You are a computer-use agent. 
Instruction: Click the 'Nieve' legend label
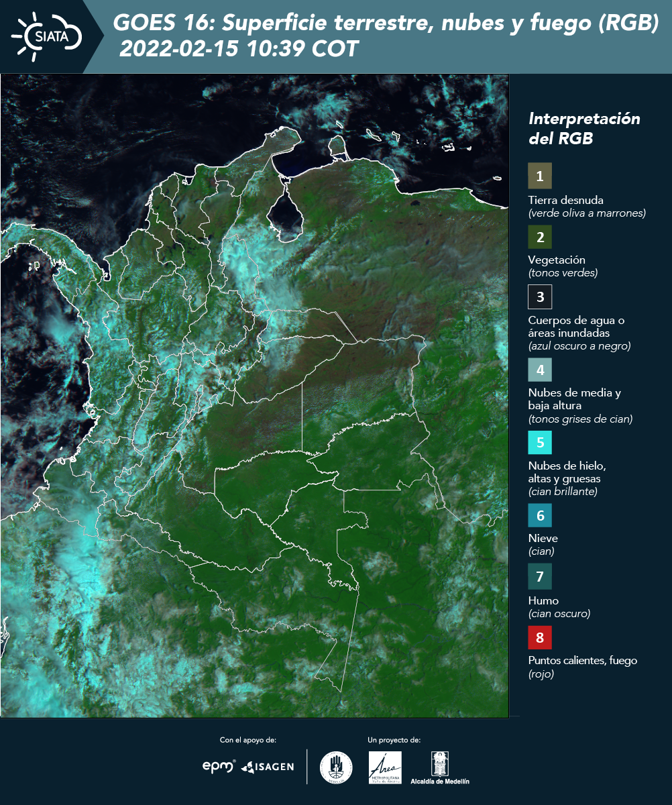(543, 538)
